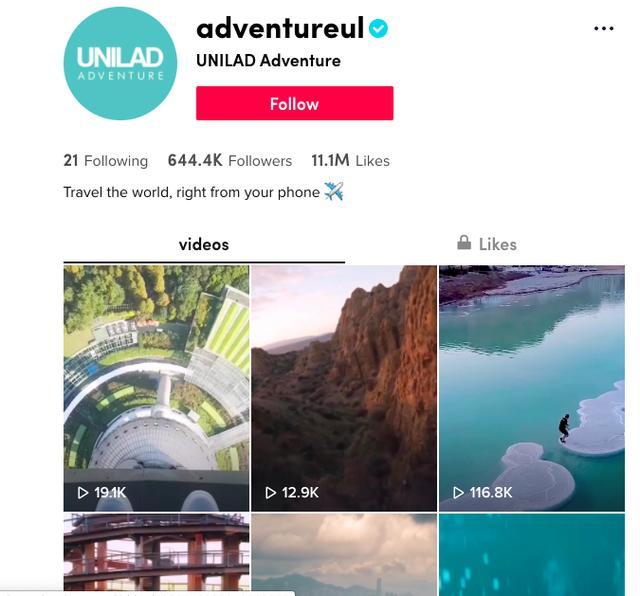Open the cloudy sky video thumbnail
This screenshot has height=596, width=640.
pyautogui.click(x=344, y=554)
